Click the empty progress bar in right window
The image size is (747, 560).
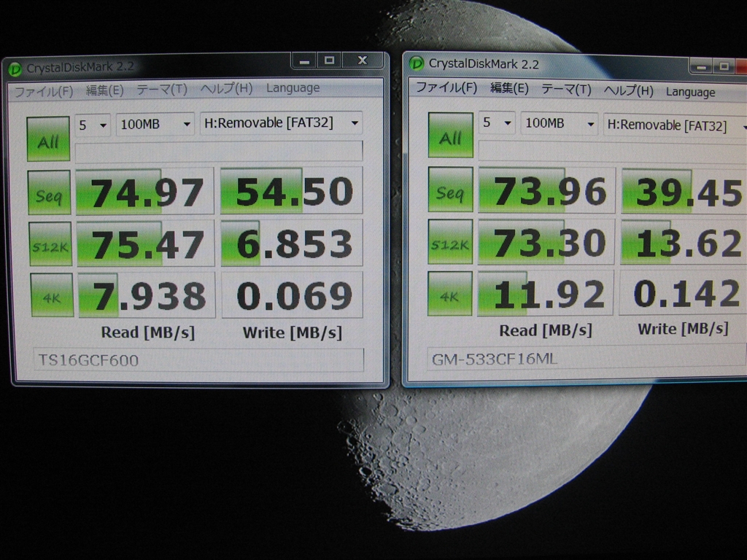pyautogui.click(x=613, y=152)
